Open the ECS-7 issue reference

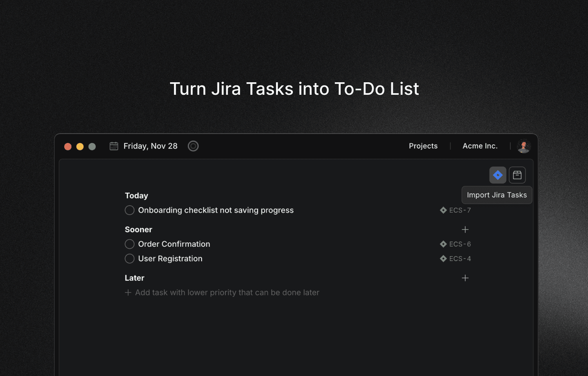coord(460,210)
